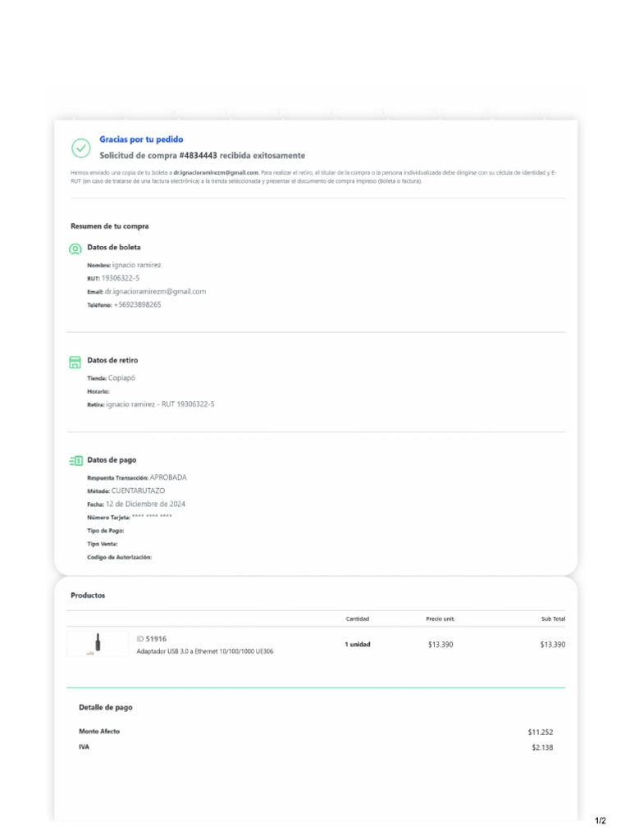Click the Copiapó store name
This screenshot has height=840, width=630.
click(x=121, y=378)
